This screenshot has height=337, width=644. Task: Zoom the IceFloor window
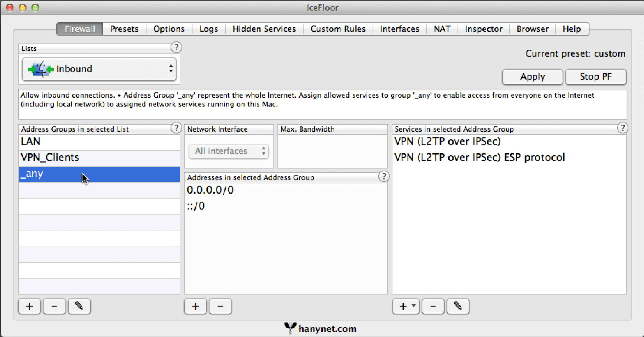(35, 7)
